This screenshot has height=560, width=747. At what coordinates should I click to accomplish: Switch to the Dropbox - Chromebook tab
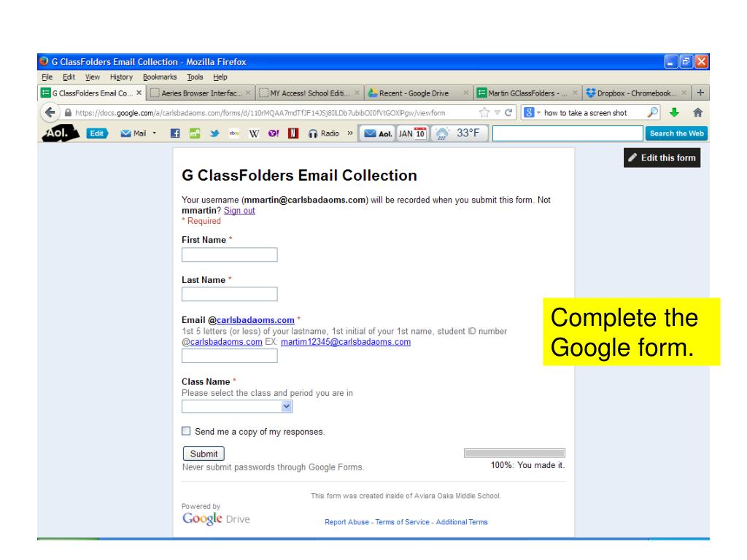(x=636, y=93)
